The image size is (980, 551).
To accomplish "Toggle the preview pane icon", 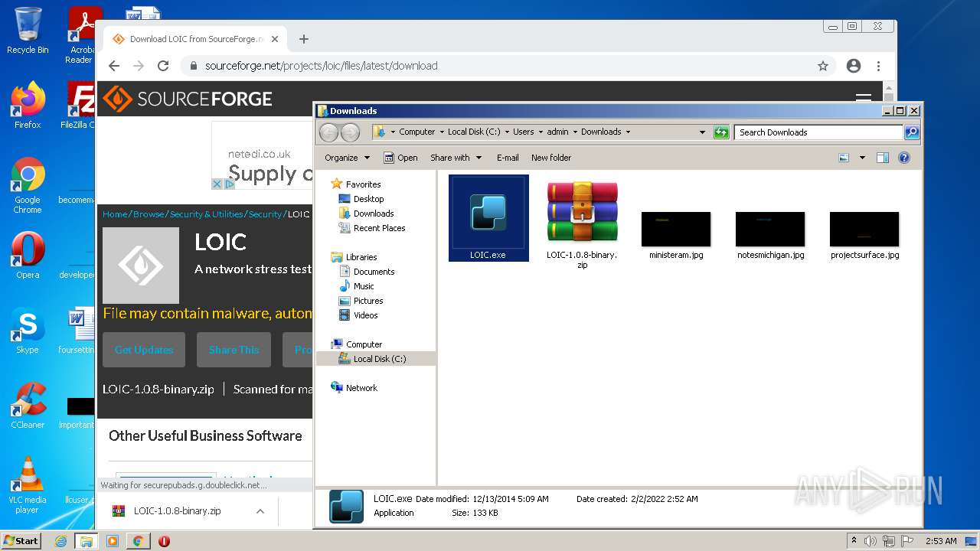I will [x=883, y=158].
